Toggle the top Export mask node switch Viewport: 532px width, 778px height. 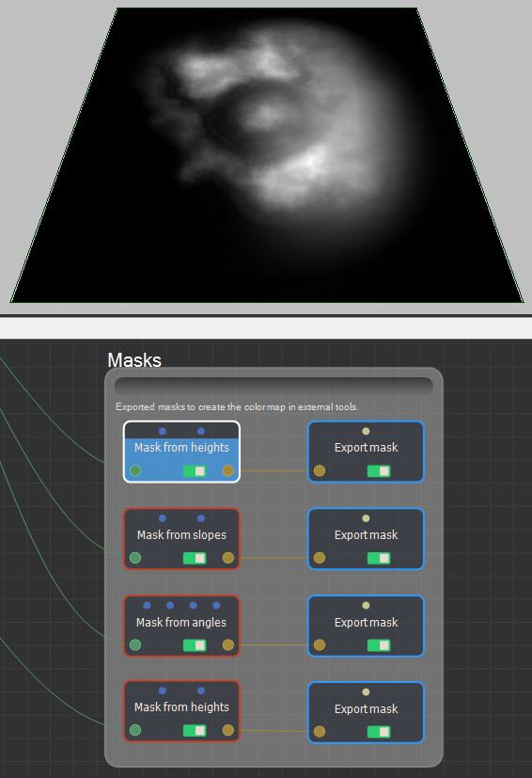tap(379, 471)
